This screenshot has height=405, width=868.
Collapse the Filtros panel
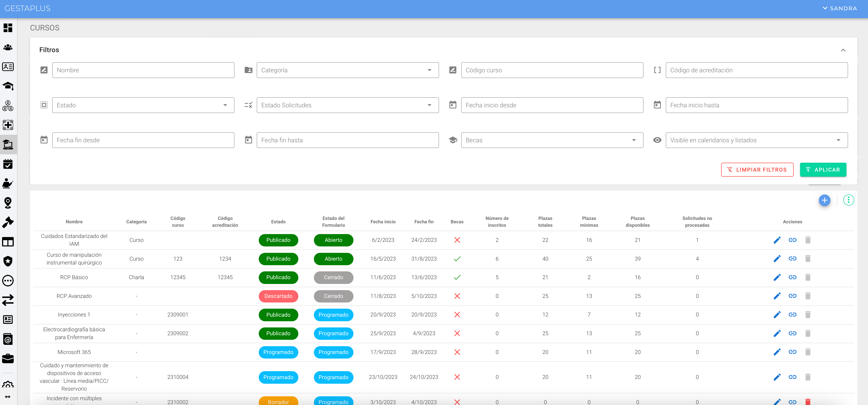(843, 50)
